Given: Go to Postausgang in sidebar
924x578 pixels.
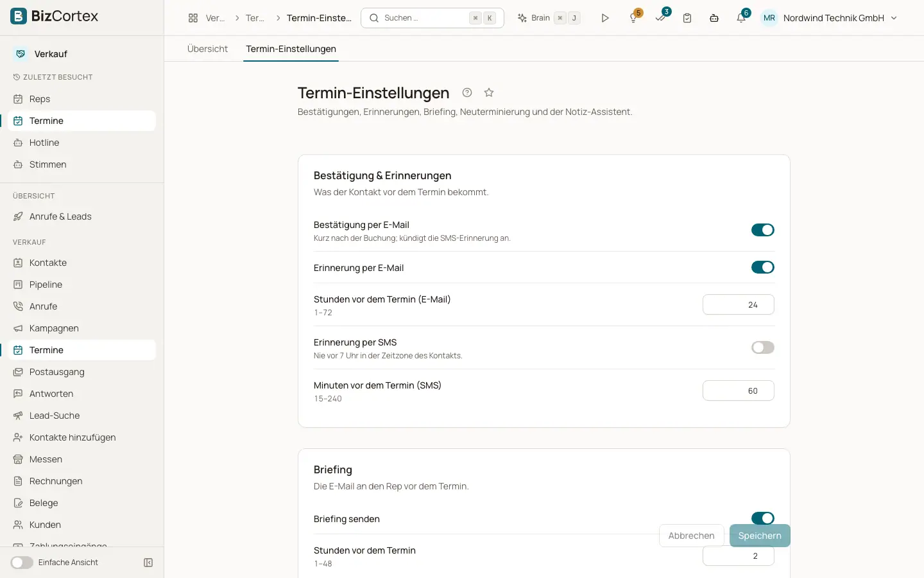Looking at the screenshot, I should click(x=81, y=372).
